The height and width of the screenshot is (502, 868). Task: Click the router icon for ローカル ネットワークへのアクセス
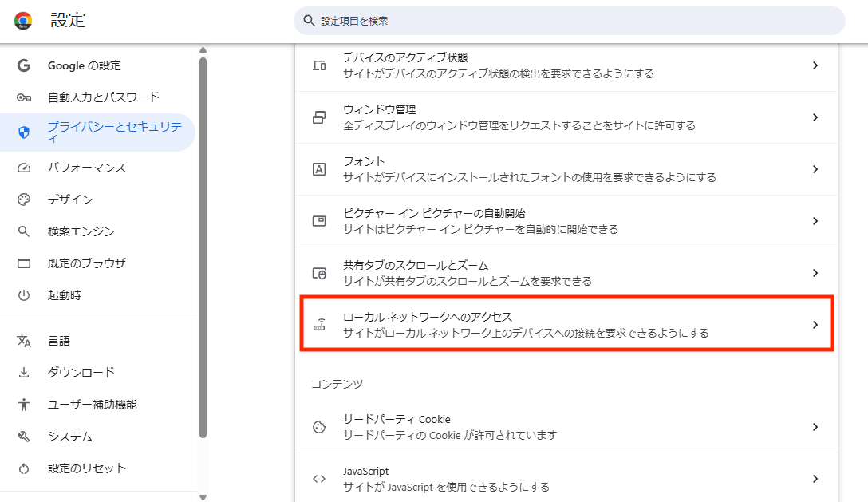point(319,325)
